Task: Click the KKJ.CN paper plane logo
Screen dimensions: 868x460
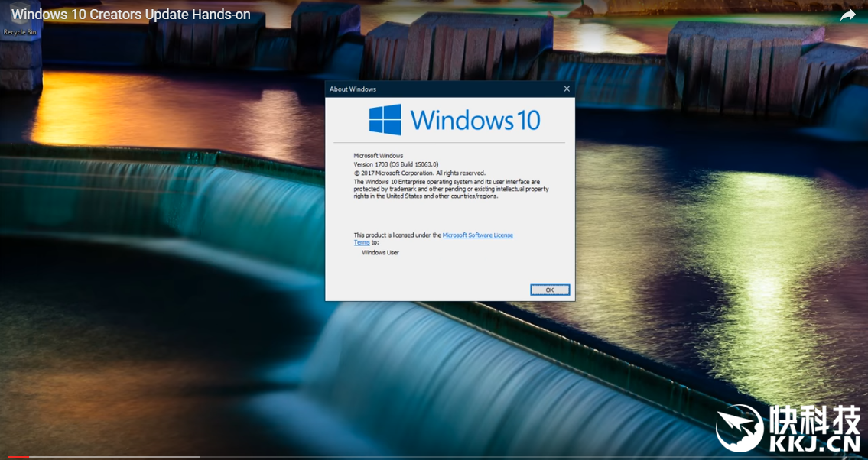Action: click(x=739, y=427)
